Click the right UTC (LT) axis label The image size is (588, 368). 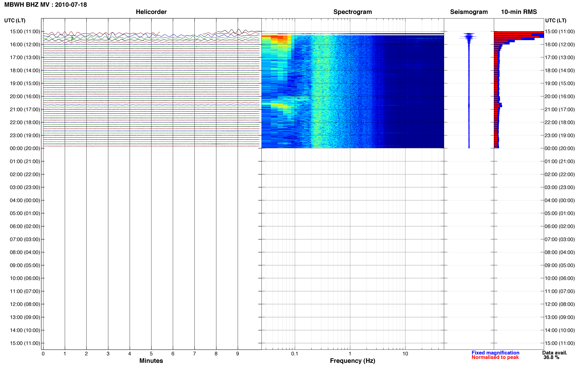[556, 20]
